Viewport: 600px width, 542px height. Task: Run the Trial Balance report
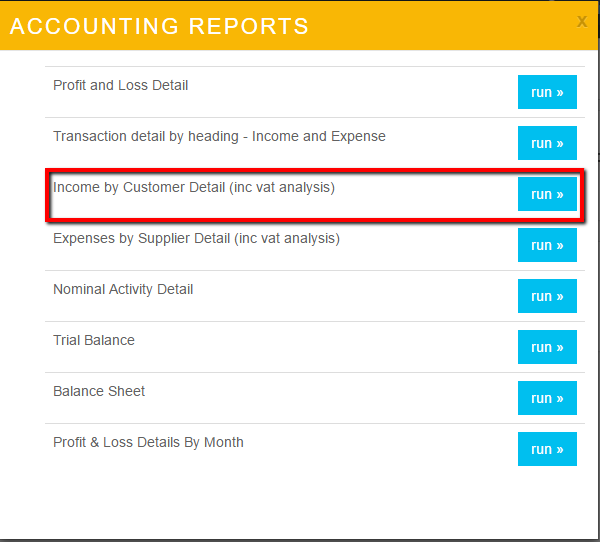(x=547, y=347)
